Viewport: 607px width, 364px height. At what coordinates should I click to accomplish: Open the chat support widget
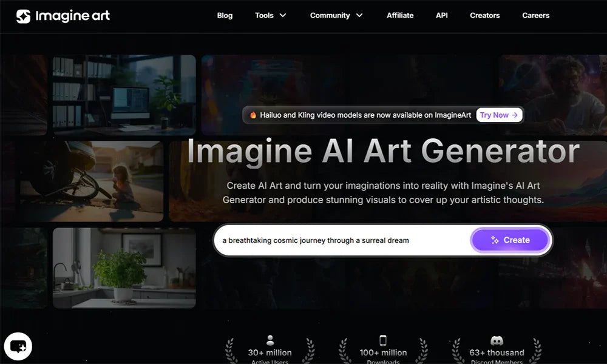coord(18,346)
